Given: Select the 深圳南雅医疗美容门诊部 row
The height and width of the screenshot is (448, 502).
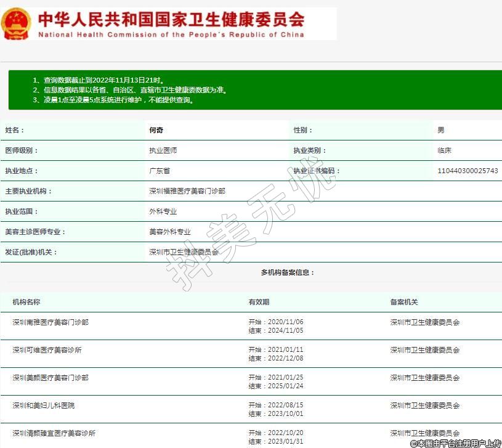Looking at the screenshot, I should point(51,322).
